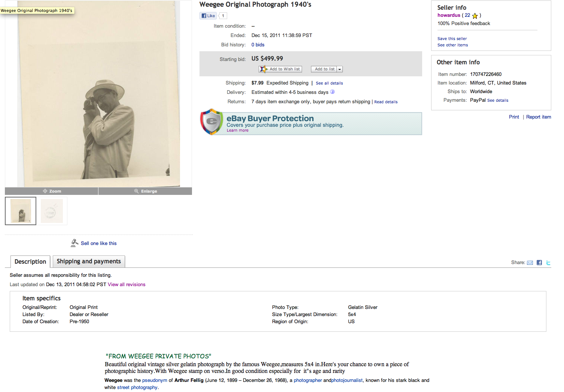Click the Zoom crosshair button under photo
Image resolution: width=564 pixels, height=392 pixels.
[52, 191]
